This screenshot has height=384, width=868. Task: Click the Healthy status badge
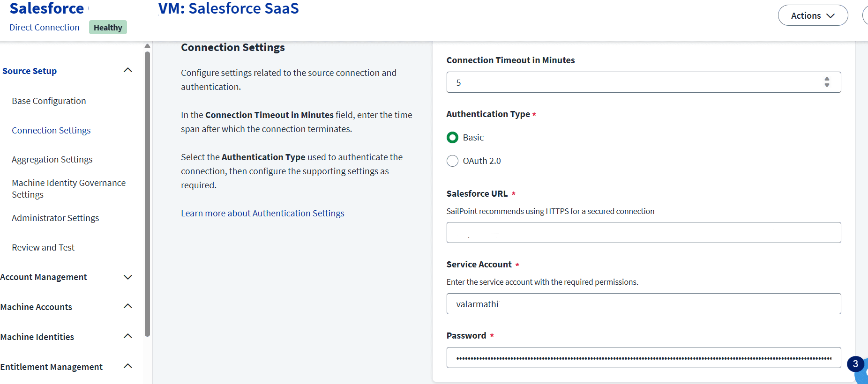pos(108,27)
